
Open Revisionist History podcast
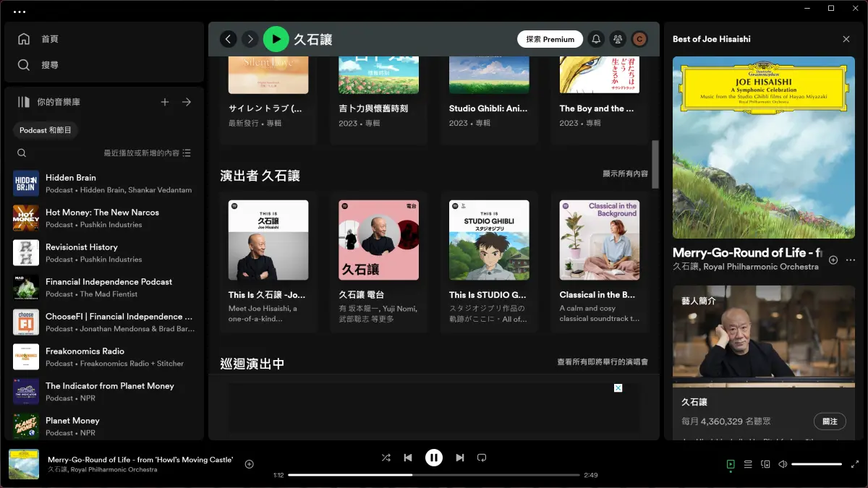[x=104, y=253]
